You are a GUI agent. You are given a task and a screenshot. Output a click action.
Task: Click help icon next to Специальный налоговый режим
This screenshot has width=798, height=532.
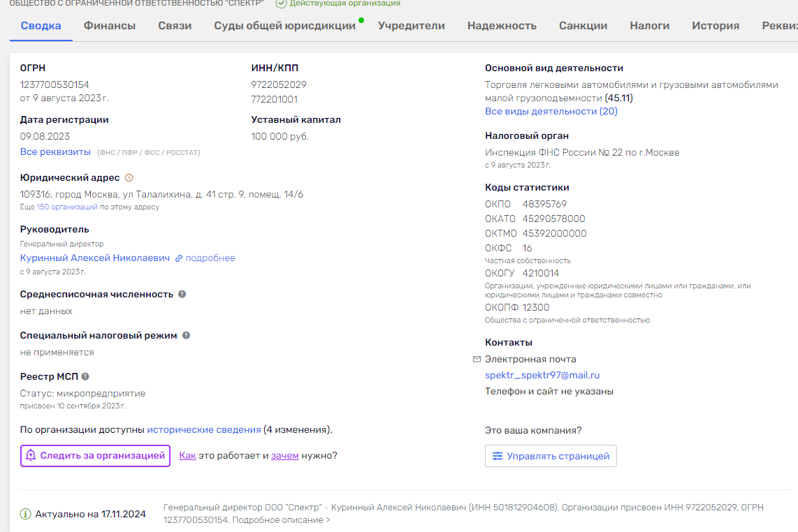(187, 335)
